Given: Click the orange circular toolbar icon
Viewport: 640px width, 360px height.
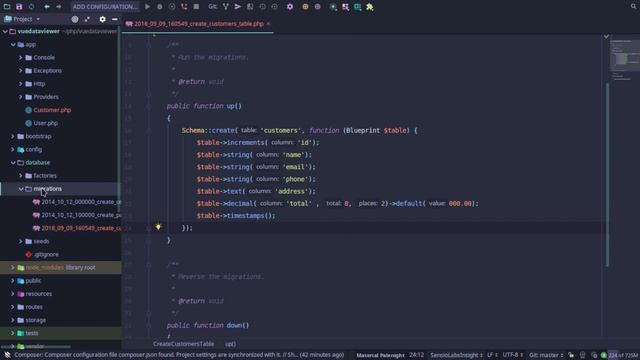Looking at the screenshot, I should pos(305,7).
